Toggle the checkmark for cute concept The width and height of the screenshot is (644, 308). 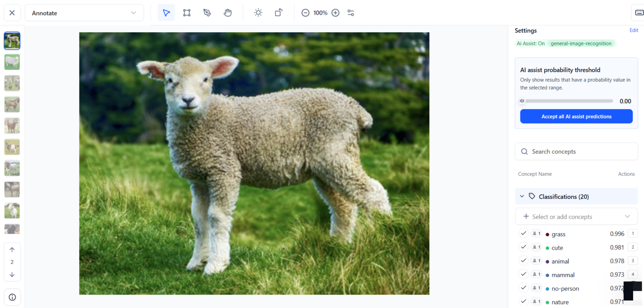pyautogui.click(x=523, y=247)
